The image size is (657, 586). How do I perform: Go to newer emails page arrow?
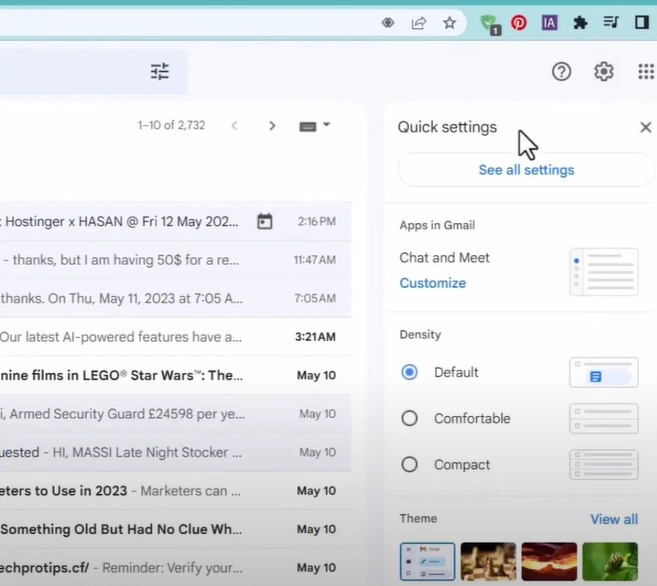[x=235, y=126]
